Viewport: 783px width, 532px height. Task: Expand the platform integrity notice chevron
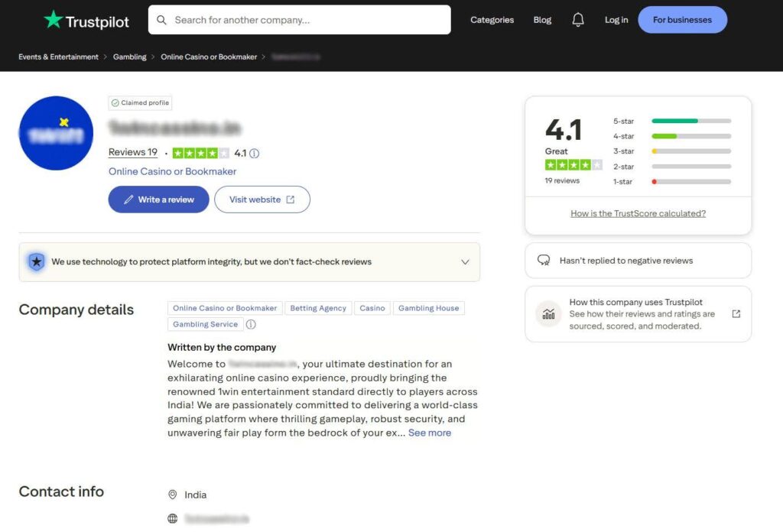pyautogui.click(x=465, y=261)
